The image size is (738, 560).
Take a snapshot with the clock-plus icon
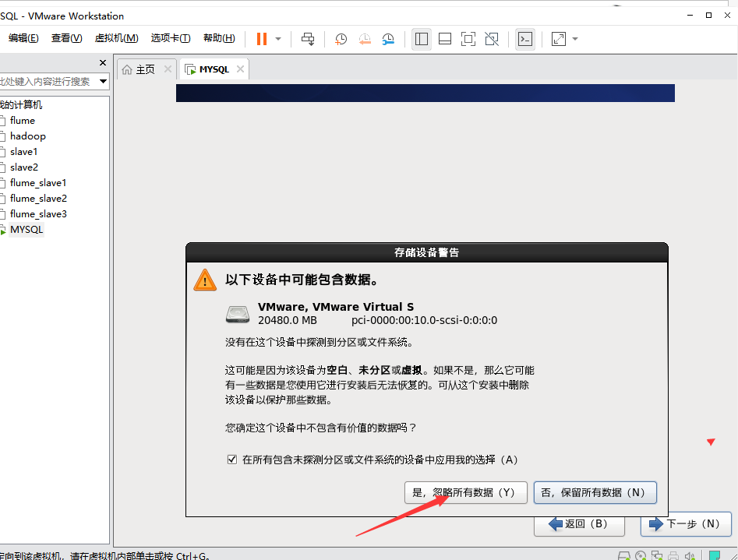pos(341,39)
